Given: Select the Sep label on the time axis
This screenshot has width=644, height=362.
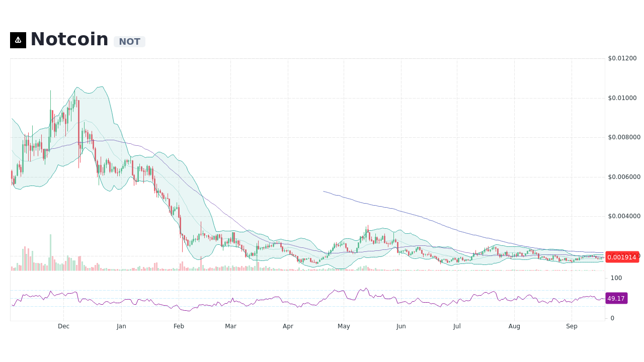Looking at the screenshot, I should 572,326.
